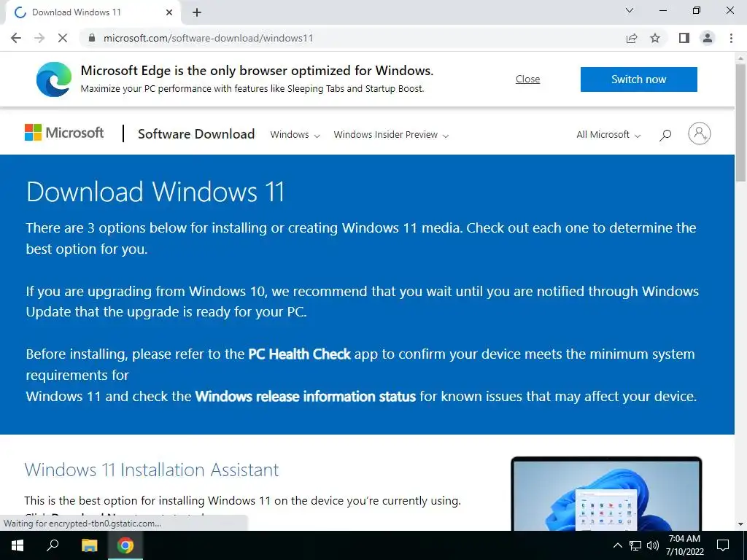This screenshot has width=747, height=560.
Task: Click the sign-in account icon on Microsoft site
Action: click(700, 134)
